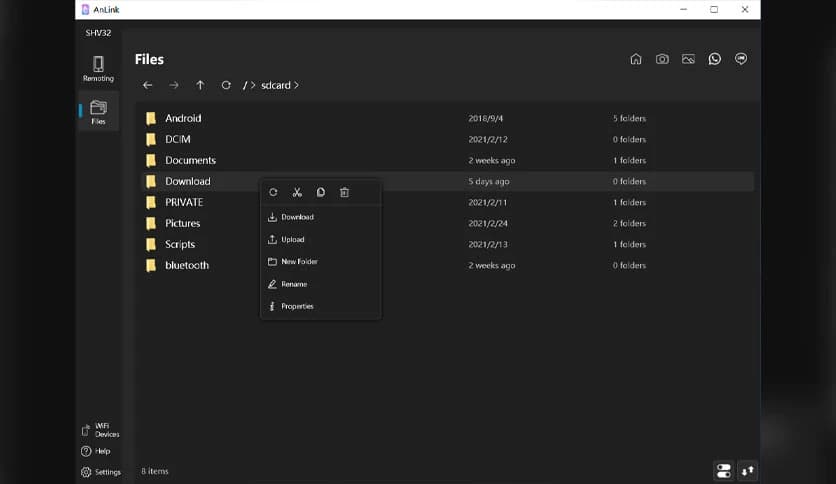This screenshot has width=836, height=484.
Task: Navigate up one folder level arrow
Action: click(200, 85)
